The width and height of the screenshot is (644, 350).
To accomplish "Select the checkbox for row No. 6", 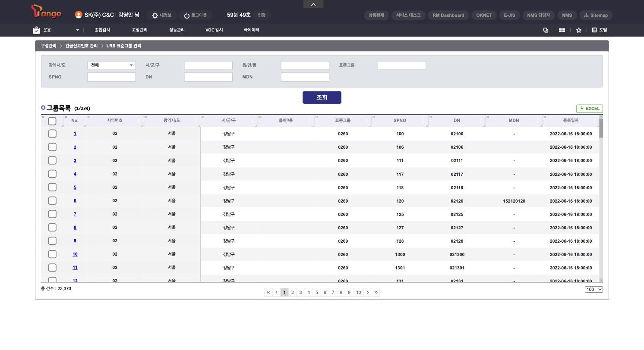I will coord(52,200).
